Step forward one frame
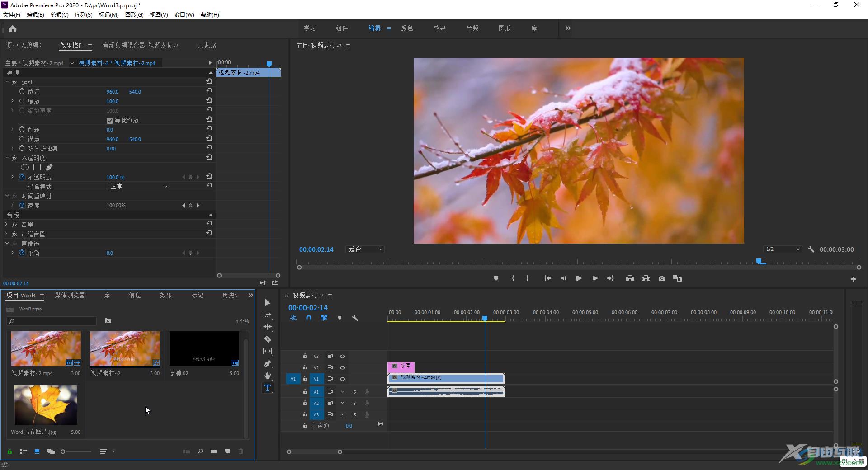868x470 pixels. (595, 278)
